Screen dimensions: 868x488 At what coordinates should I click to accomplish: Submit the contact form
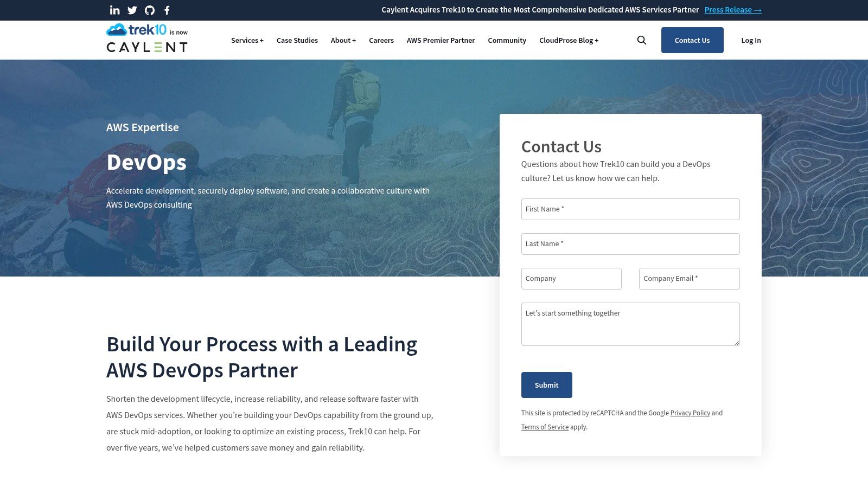546,385
